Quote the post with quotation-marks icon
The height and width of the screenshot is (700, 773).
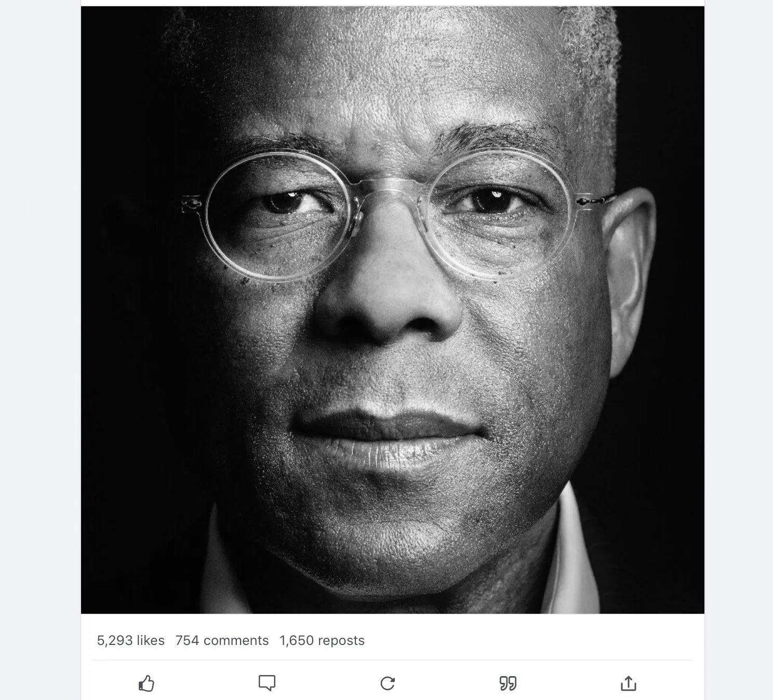click(508, 683)
